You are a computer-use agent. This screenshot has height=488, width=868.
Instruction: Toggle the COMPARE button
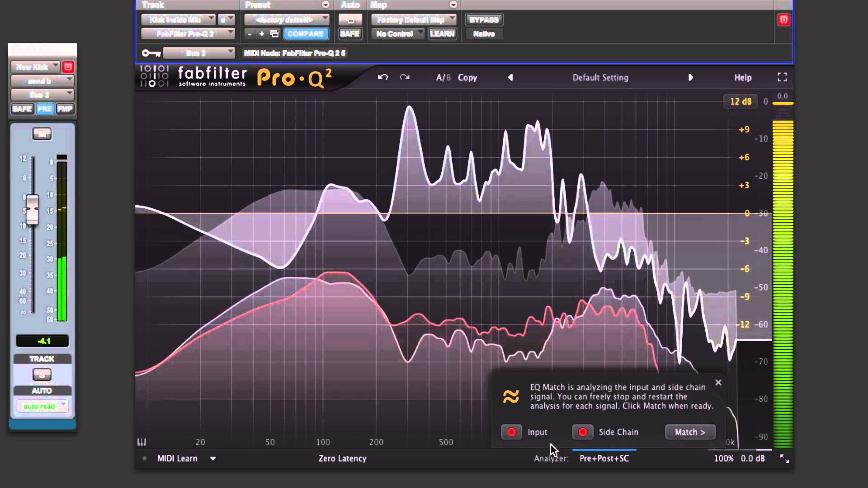(306, 34)
